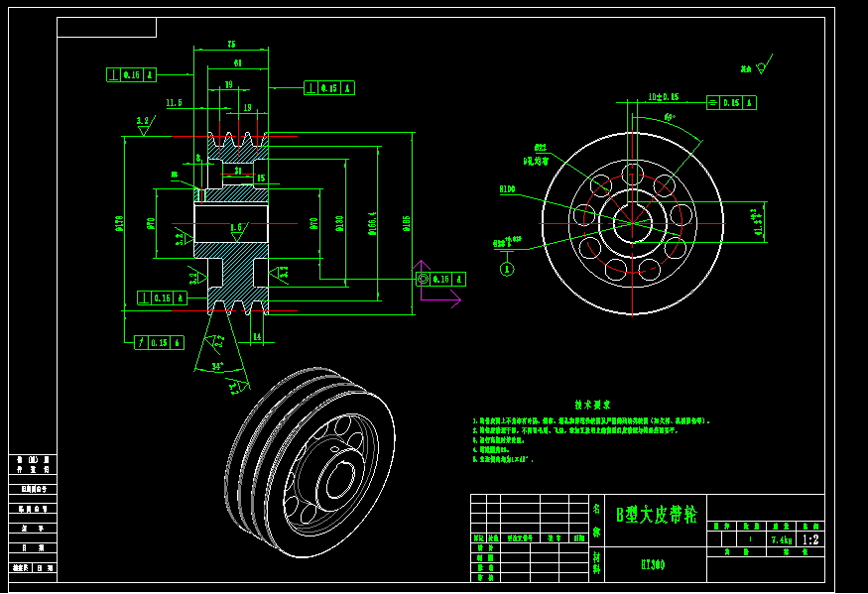The height and width of the screenshot is (594, 868).
Task: Select the concentricity tolerance frame beside UCS icon
Action: pyautogui.click(x=439, y=280)
